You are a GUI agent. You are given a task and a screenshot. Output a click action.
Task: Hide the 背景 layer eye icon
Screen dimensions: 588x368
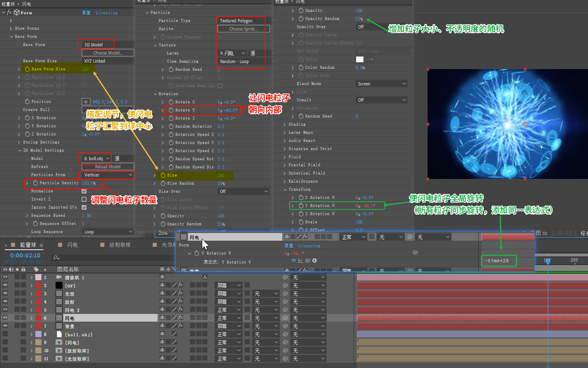5,326
